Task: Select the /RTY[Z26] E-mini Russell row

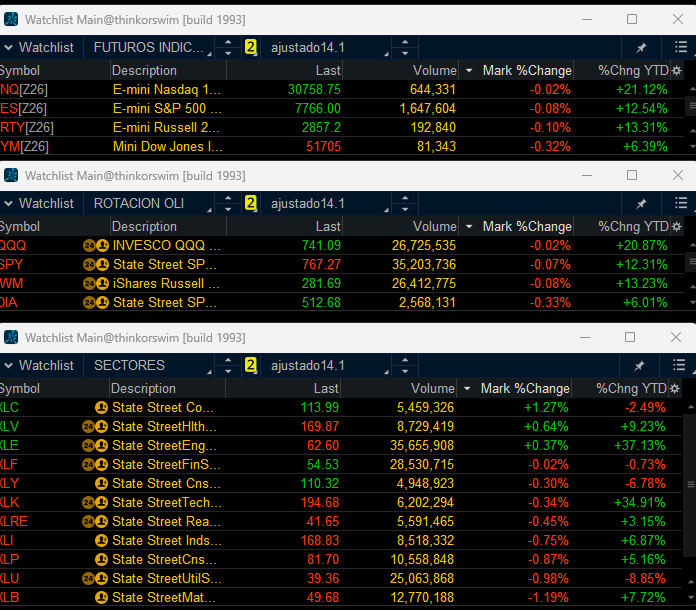Action: (x=342, y=127)
